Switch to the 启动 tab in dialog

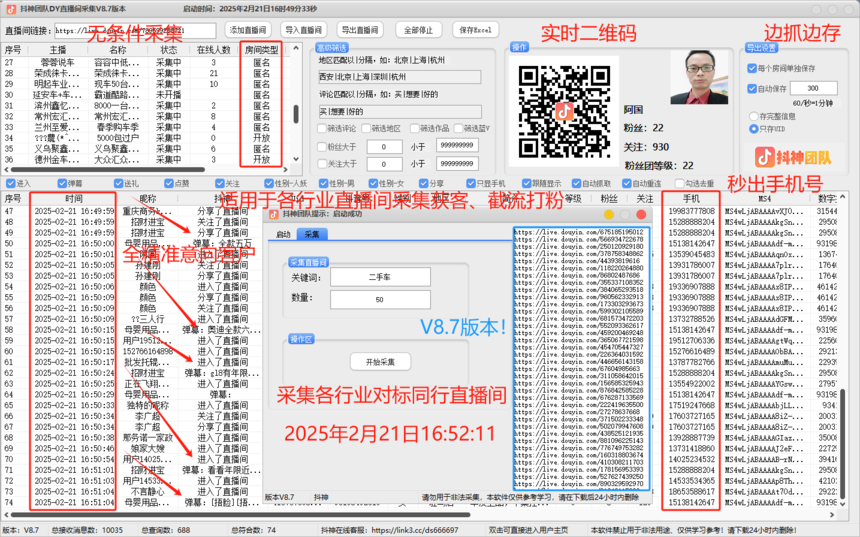pyautogui.click(x=283, y=234)
